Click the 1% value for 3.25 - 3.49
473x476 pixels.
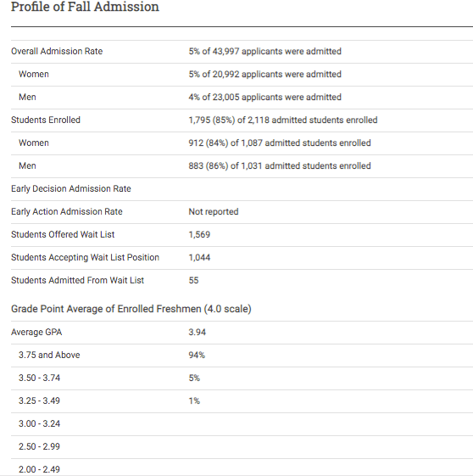tap(194, 401)
